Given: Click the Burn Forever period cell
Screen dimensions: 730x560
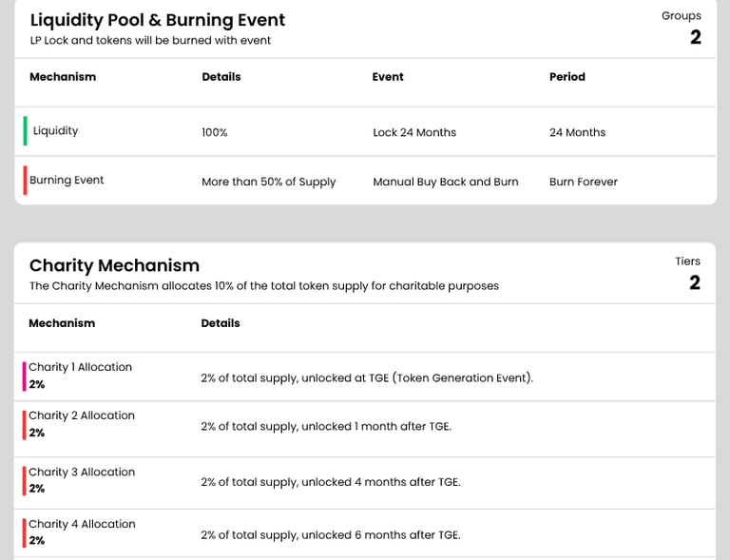Looking at the screenshot, I should coord(584,182).
